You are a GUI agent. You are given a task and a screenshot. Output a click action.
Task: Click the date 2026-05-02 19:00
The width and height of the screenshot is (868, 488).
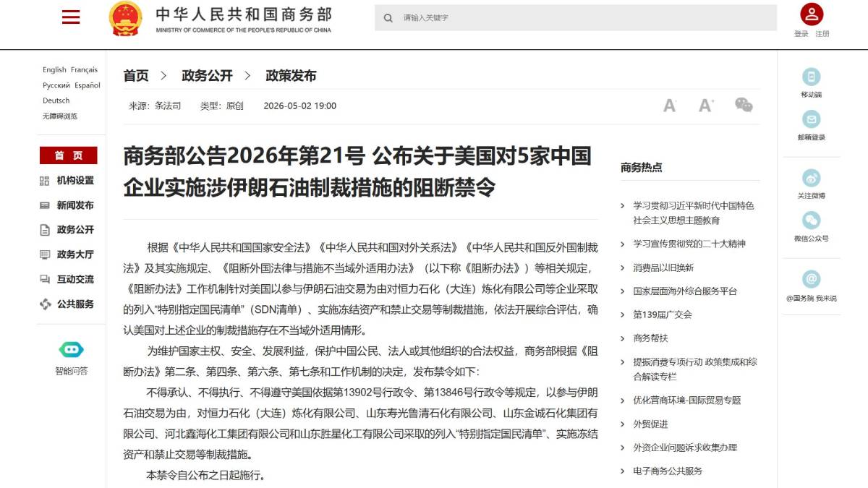tap(300, 106)
